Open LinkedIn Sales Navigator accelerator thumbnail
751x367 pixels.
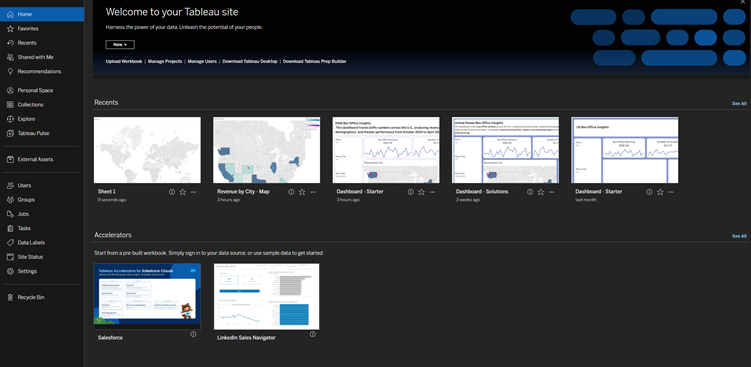tap(266, 296)
